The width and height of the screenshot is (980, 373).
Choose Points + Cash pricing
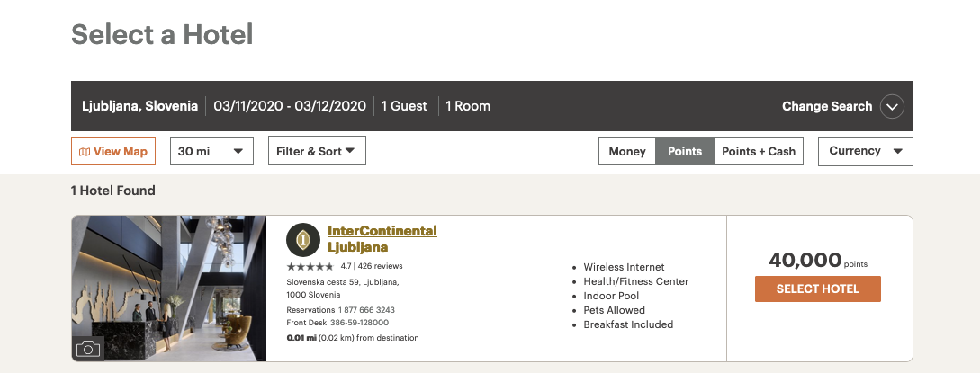[x=759, y=151]
